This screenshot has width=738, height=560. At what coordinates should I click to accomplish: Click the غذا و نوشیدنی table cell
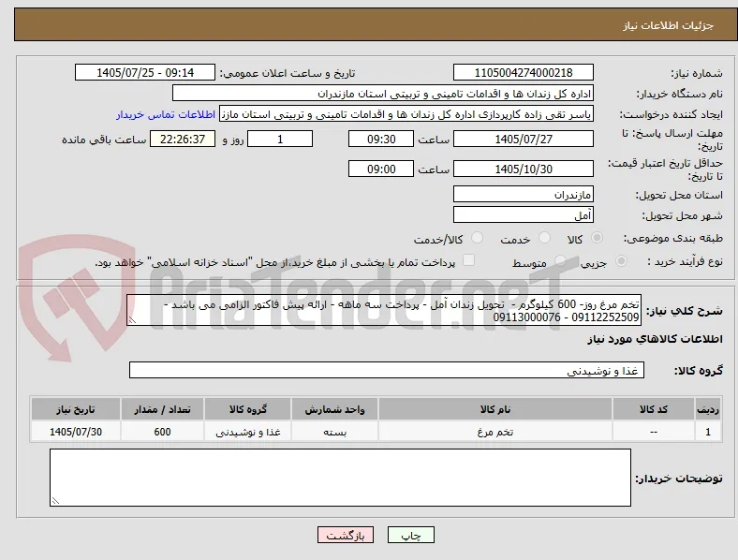pyautogui.click(x=248, y=432)
